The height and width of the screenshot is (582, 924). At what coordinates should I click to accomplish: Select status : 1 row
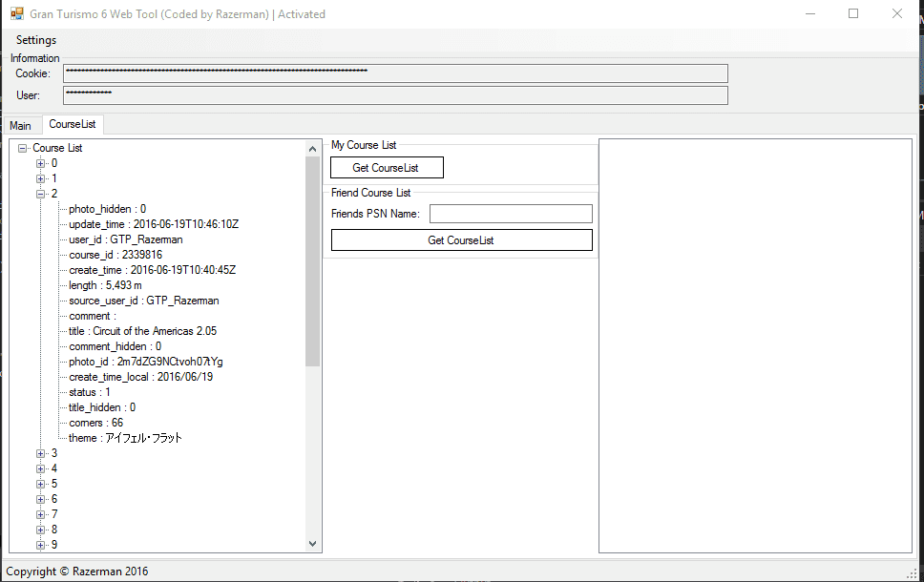click(x=90, y=393)
